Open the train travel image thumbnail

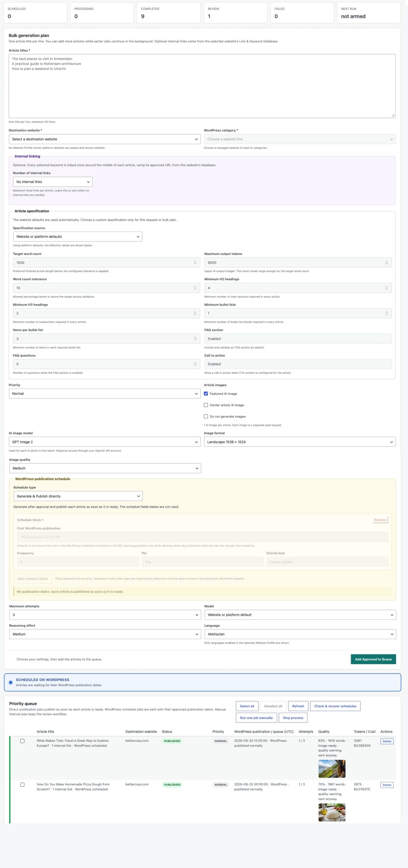(x=332, y=769)
